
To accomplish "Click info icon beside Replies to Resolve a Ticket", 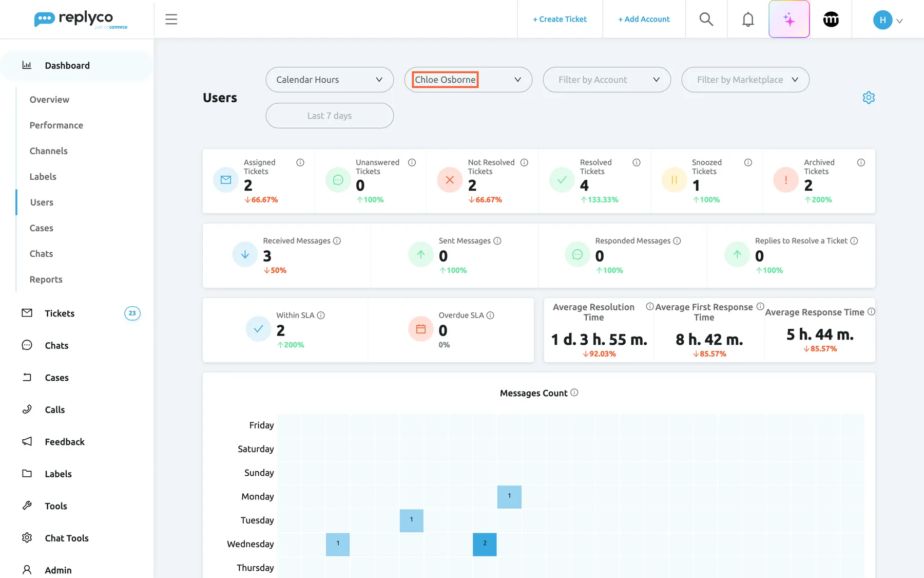I will pos(854,241).
